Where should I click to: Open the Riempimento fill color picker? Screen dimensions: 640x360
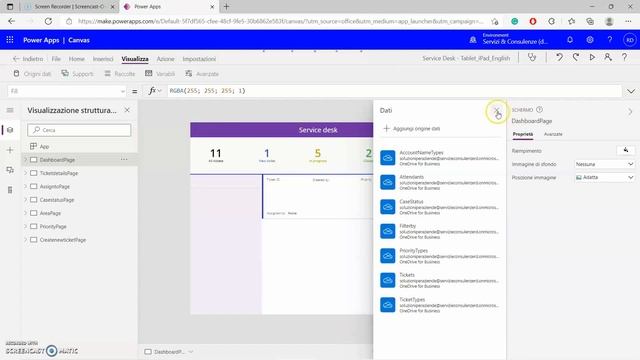(x=626, y=151)
